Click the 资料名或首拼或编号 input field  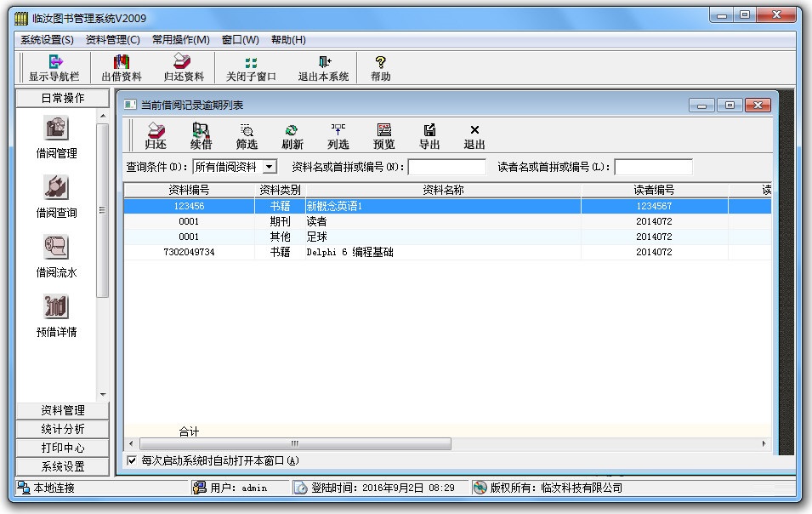(447, 168)
